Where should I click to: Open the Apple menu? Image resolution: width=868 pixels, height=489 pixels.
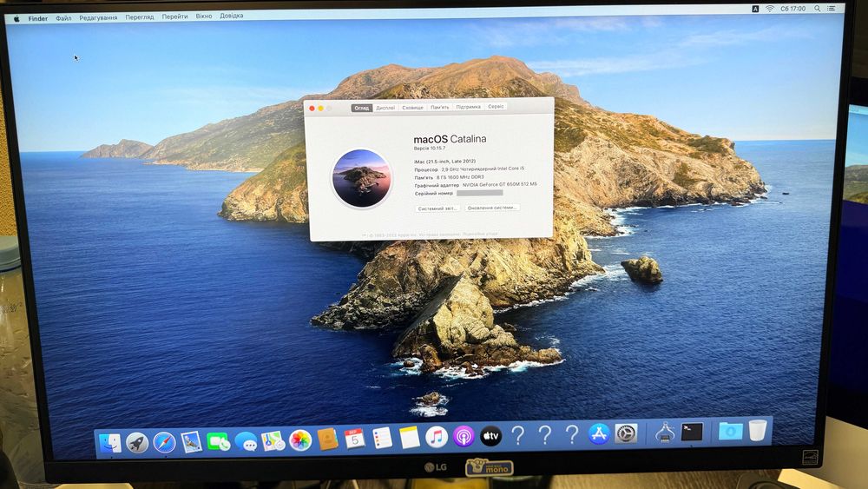click(x=16, y=19)
